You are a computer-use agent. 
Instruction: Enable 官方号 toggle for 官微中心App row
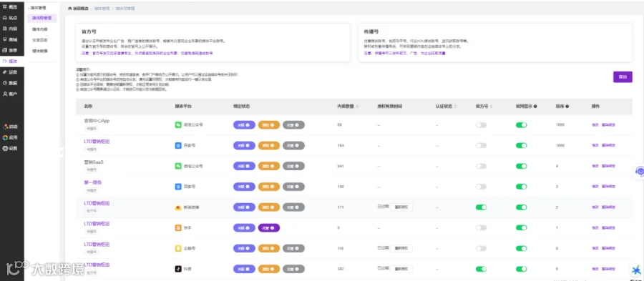[x=481, y=124]
